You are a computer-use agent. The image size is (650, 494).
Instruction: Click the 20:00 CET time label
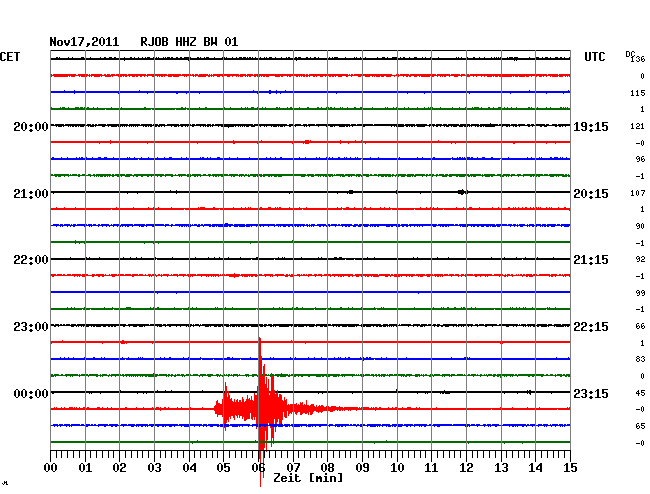coord(31,126)
